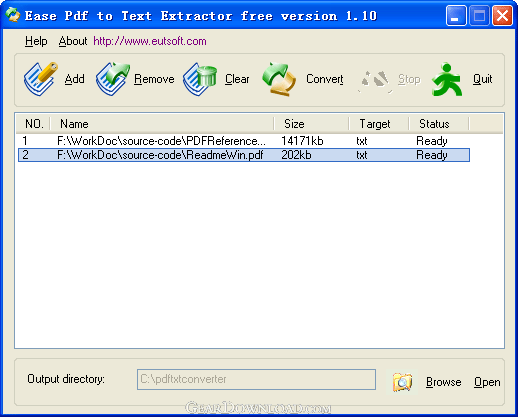Image resolution: width=518 pixels, height=417 pixels.
Task: Open the Help menu
Action: 36,41
